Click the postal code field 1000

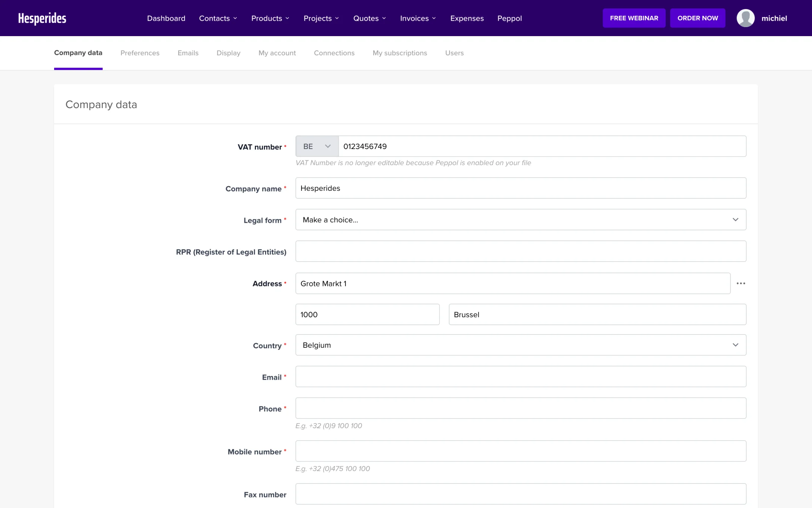(367, 315)
